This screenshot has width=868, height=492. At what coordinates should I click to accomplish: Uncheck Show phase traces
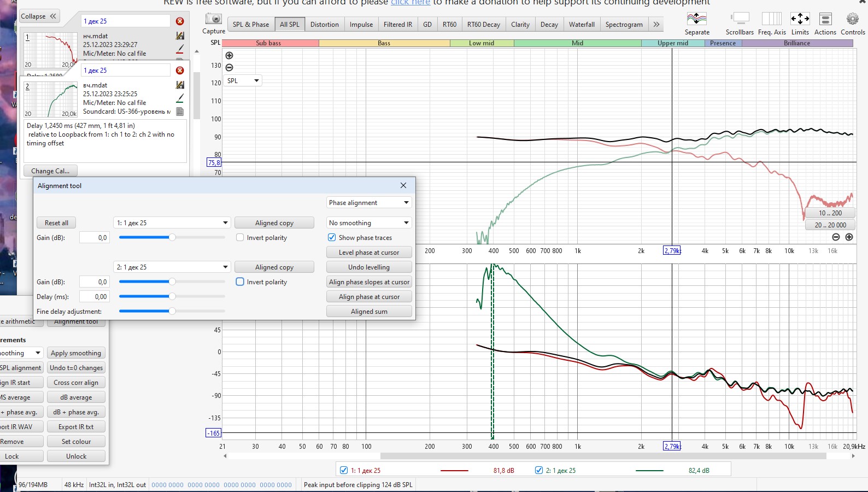(x=332, y=238)
